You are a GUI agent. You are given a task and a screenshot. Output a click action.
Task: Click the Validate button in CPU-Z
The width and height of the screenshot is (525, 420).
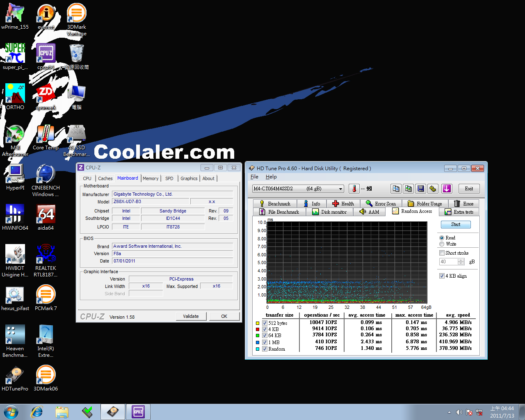pos(191,316)
